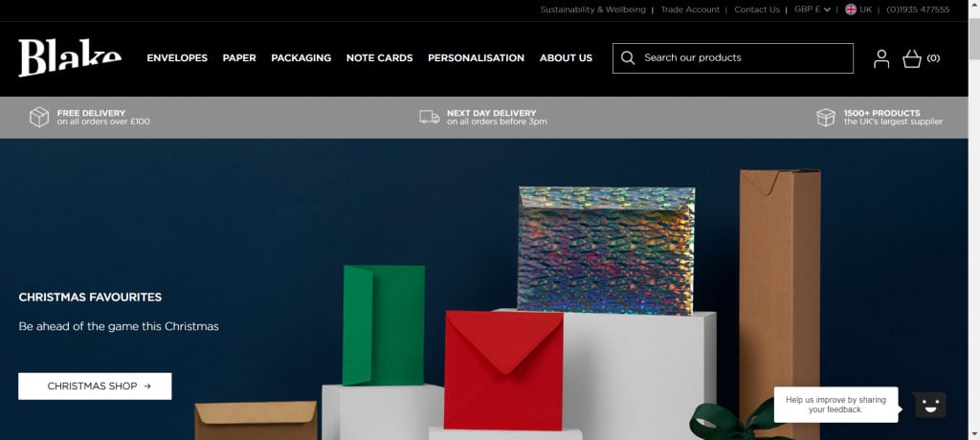Click the Blake logo

[x=70, y=57]
